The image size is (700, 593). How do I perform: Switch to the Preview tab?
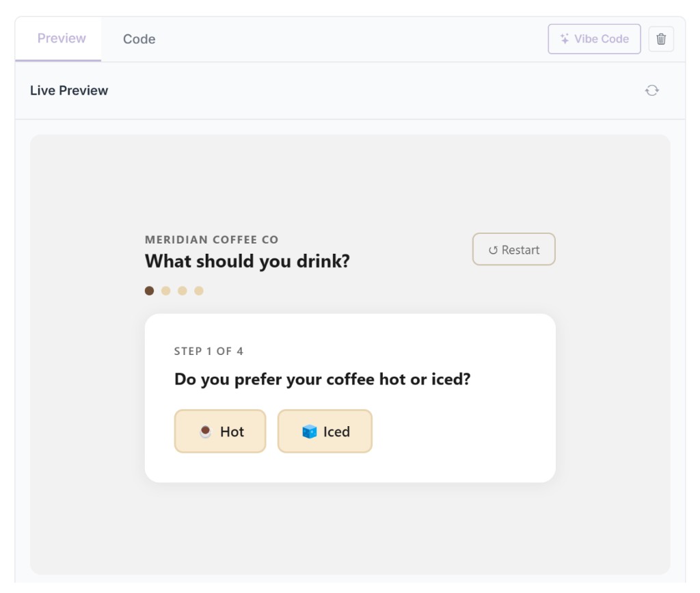(62, 39)
